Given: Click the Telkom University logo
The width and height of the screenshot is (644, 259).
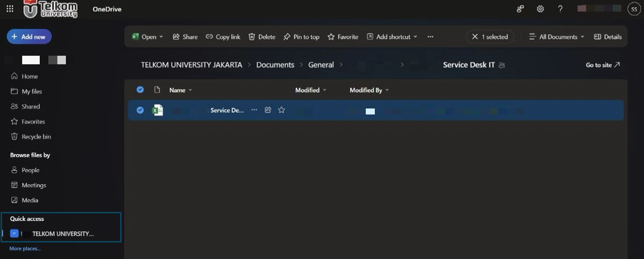Looking at the screenshot, I should (50, 9).
